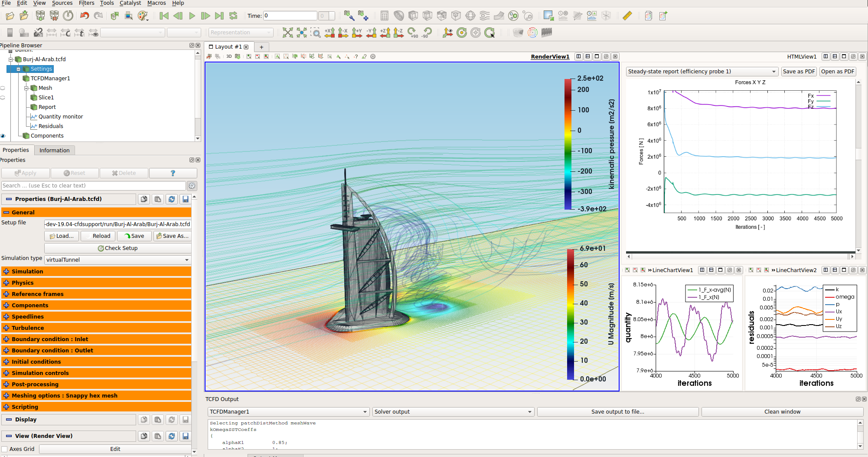The width and height of the screenshot is (868, 457).
Task: Click Save as PDF button
Action: click(x=799, y=72)
